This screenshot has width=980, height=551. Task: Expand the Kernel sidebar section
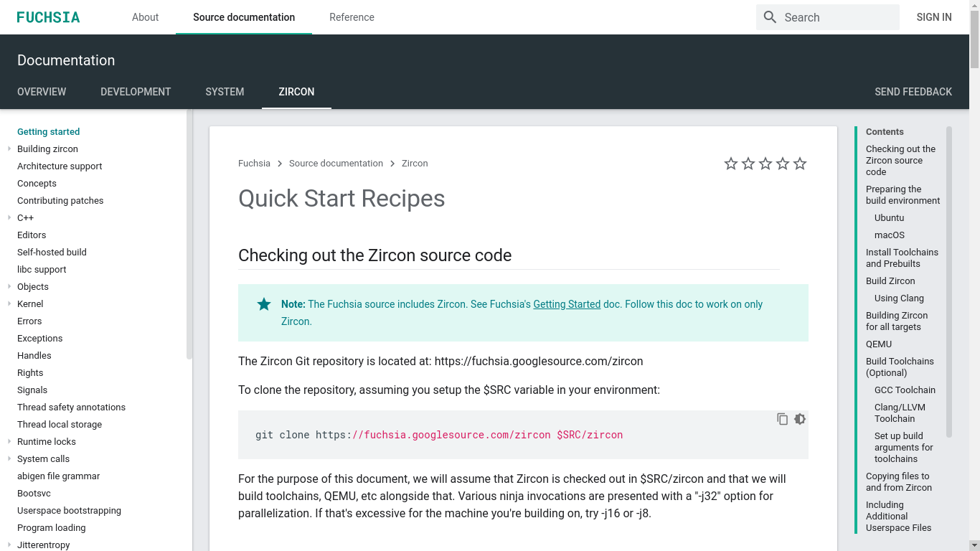9,304
